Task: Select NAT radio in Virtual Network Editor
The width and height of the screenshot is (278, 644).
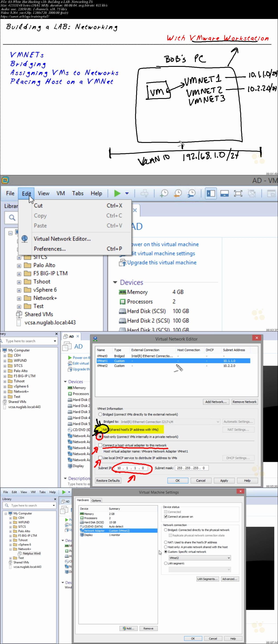Action: click(x=100, y=430)
